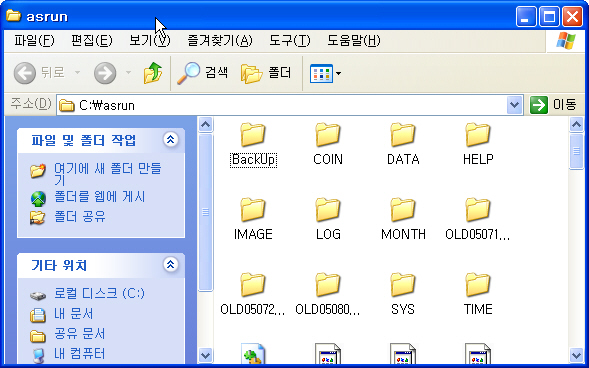Open the 즐겨찾기(A) menu

click(220, 41)
